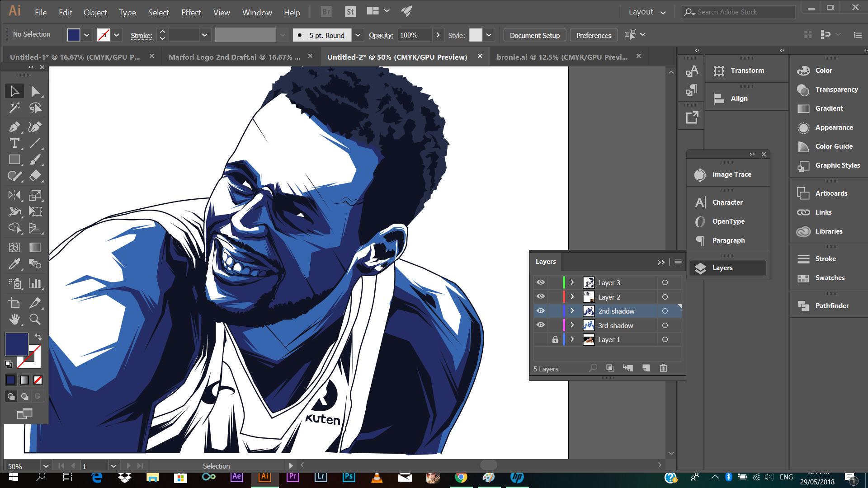Viewport: 868px width, 488px height.
Task: Open brush definition 5 pt. Round dropdown
Action: tap(358, 35)
